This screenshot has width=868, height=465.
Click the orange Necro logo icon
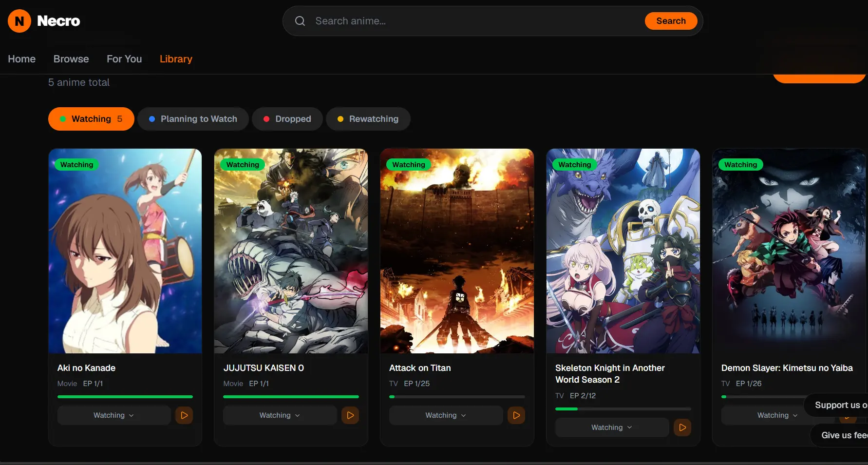(x=19, y=21)
